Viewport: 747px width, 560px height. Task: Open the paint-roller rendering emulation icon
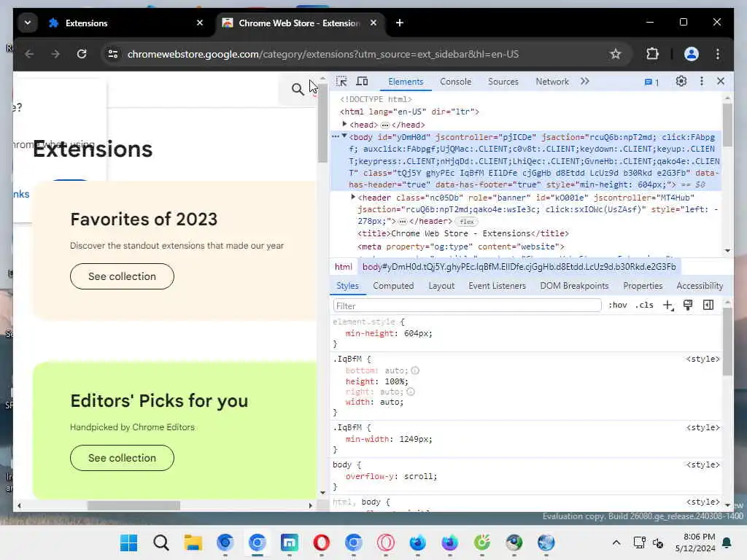(688, 306)
